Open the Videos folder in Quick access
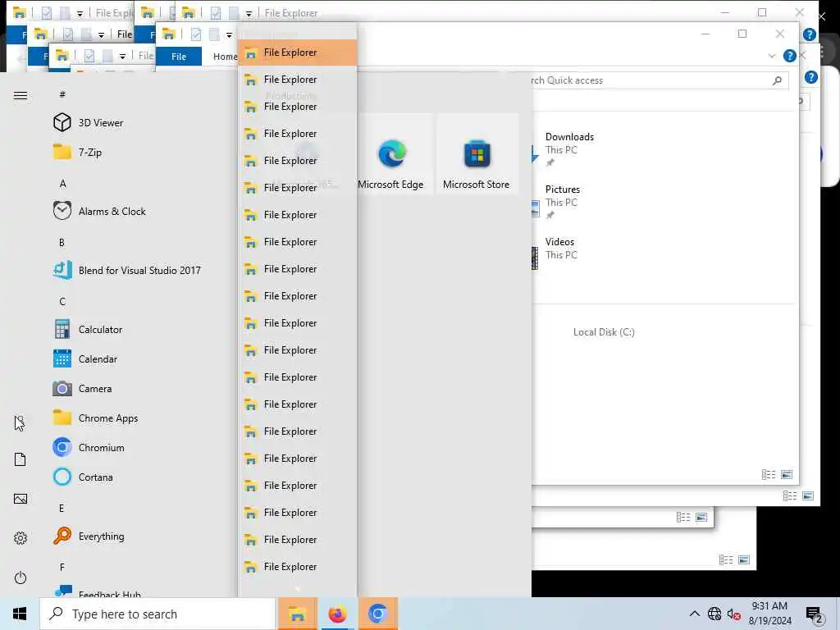 [x=559, y=242]
